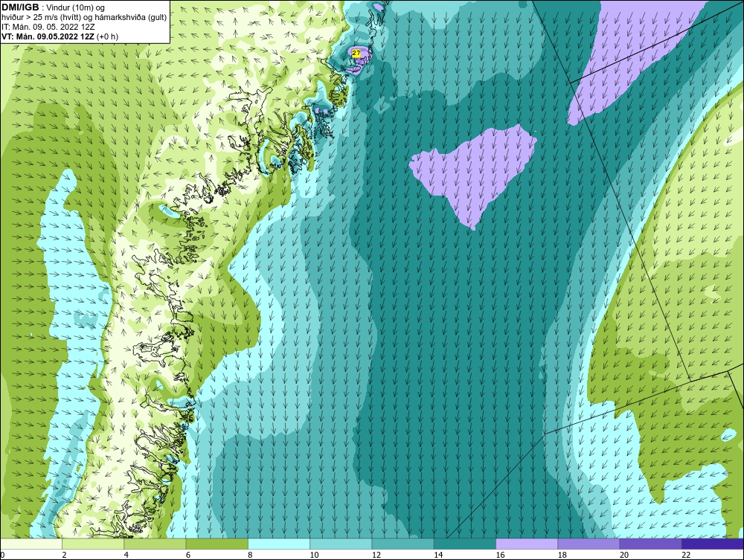The image size is (744, 560).
Task: Click the legend label 16
Action: 501,555
